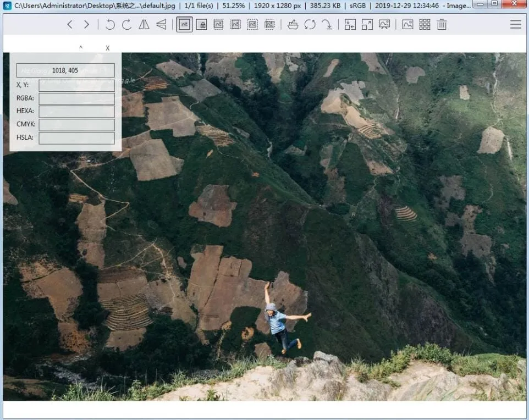Toggle lock zoom ratio padlock icon
529x420 pixels.
201,25
